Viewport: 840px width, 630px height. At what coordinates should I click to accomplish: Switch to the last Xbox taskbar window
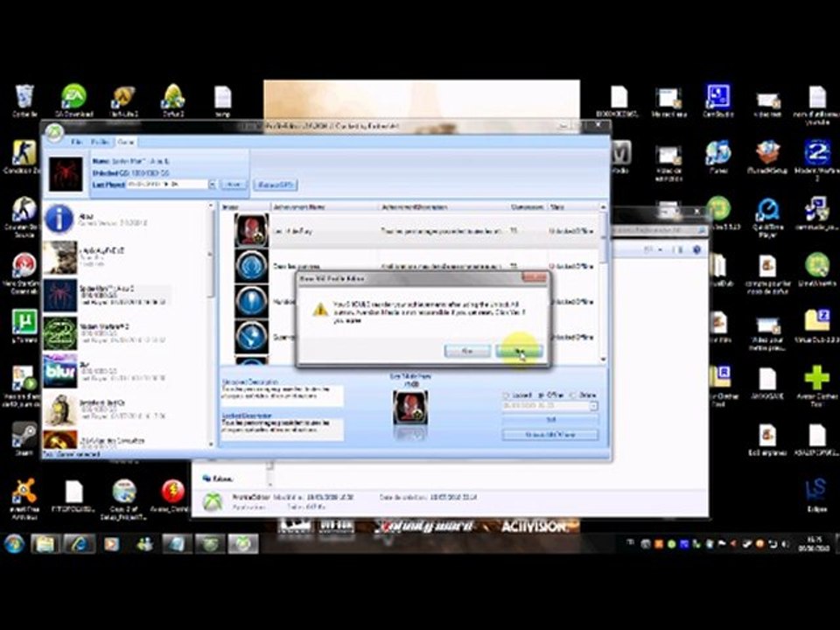[244, 543]
